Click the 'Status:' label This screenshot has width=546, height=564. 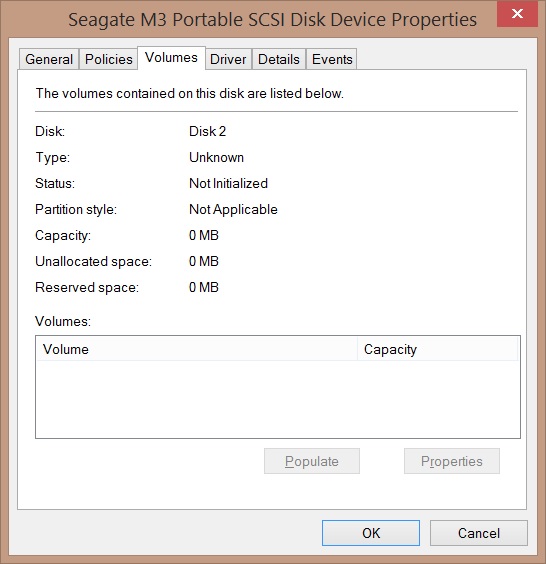(55, 183)
